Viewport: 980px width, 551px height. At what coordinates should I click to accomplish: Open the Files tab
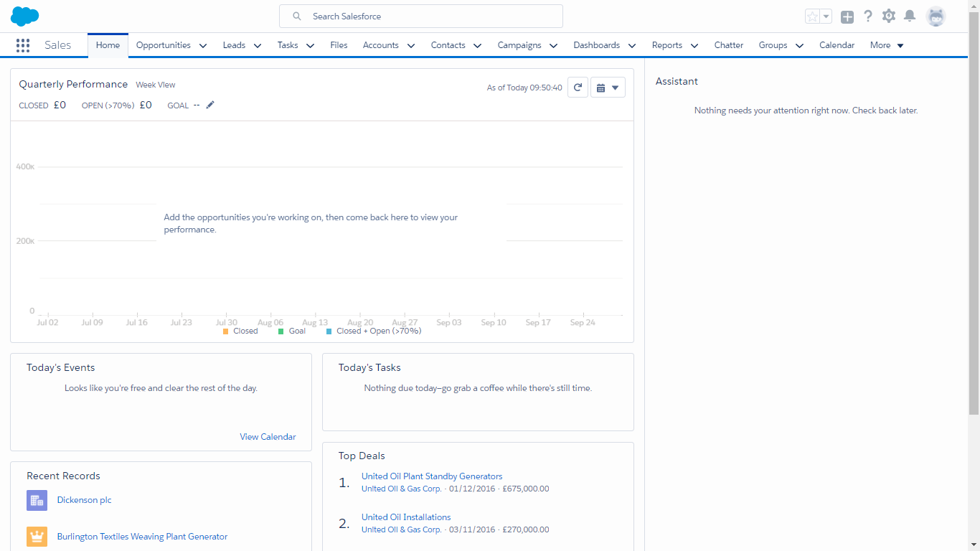point(339,45)
